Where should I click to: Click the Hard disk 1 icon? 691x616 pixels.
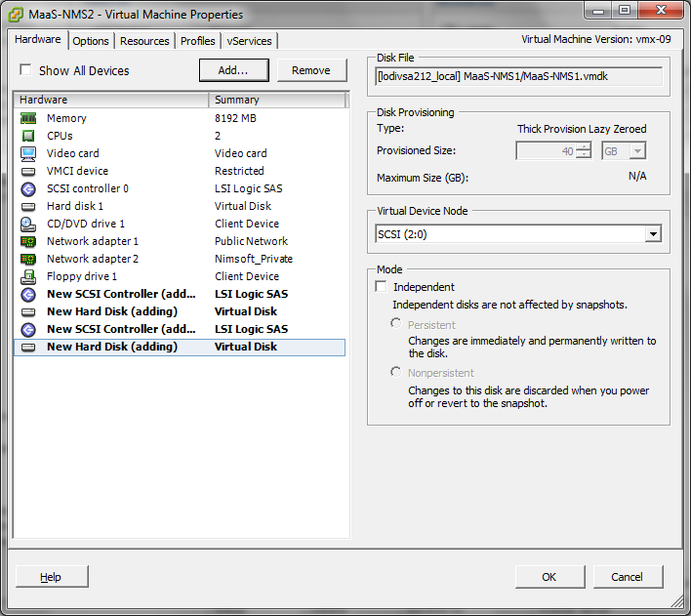(x=28, y=206)
